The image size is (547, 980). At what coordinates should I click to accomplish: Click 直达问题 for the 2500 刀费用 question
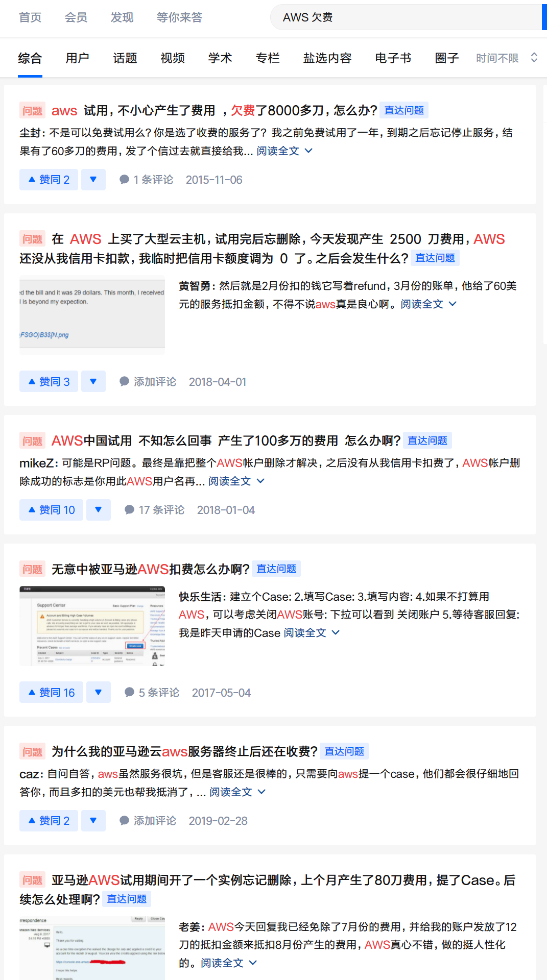click(x=435, y=258)
